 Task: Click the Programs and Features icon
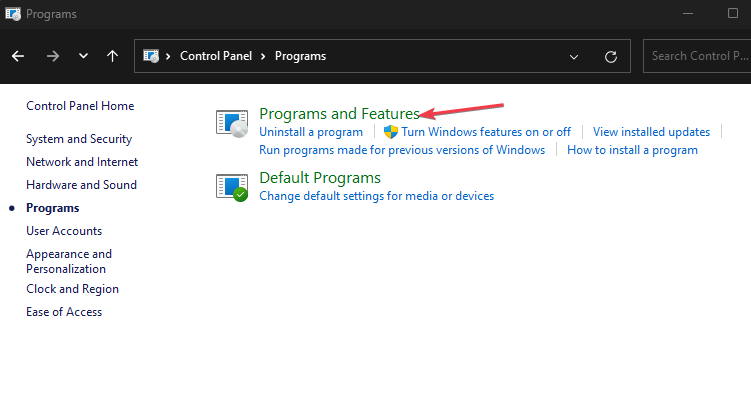point(232,124)
